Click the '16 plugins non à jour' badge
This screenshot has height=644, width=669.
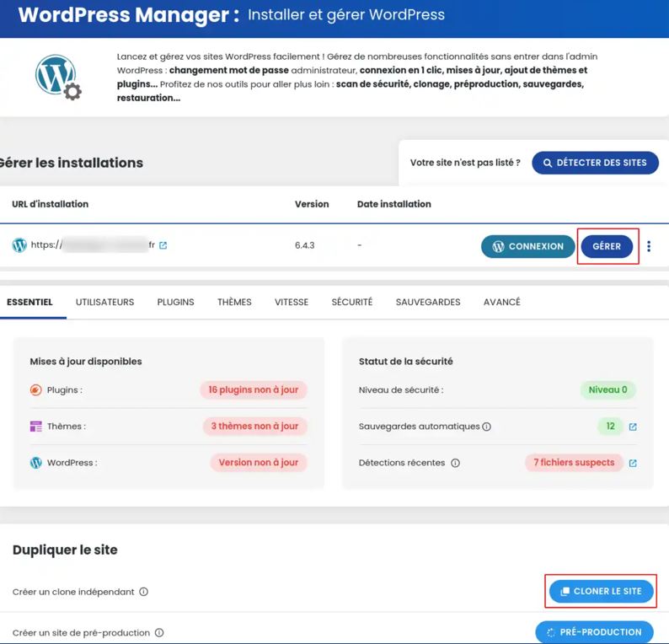[x=254, y=389]
